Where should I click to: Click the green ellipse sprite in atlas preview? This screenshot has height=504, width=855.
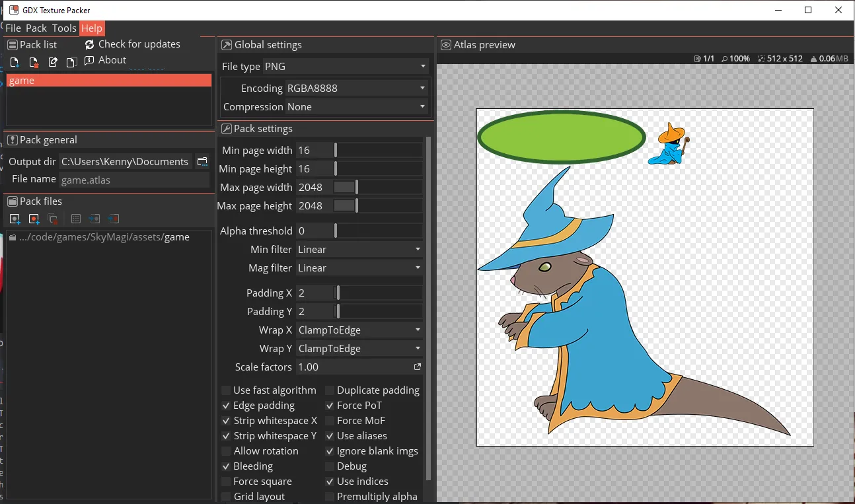561,137
